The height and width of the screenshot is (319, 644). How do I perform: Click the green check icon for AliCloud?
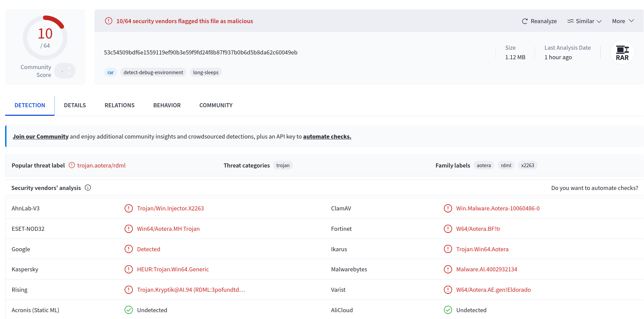pyautogui.click(x=448, y=310)
